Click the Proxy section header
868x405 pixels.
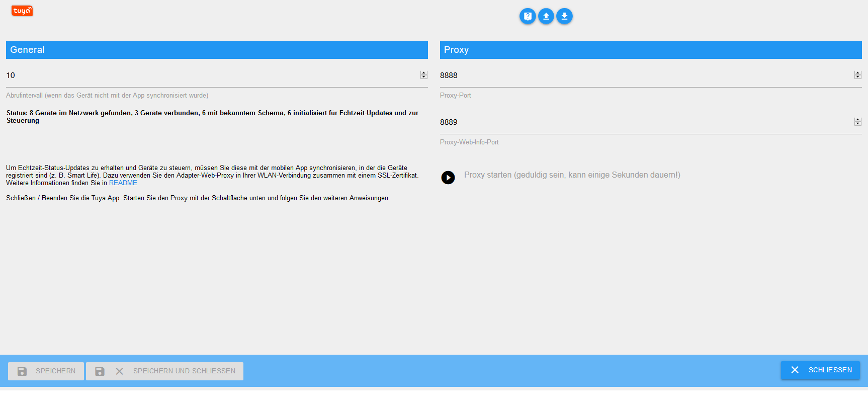[x=651, y=50]
